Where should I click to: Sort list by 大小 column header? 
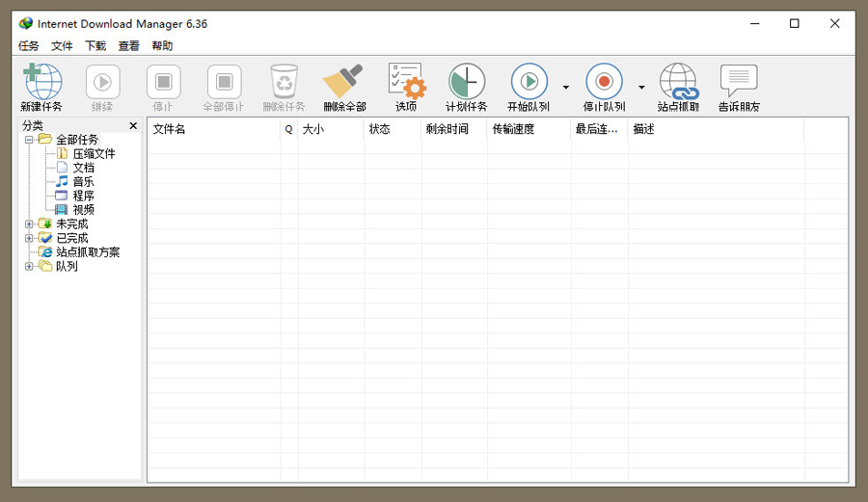[x=330, y=129]
